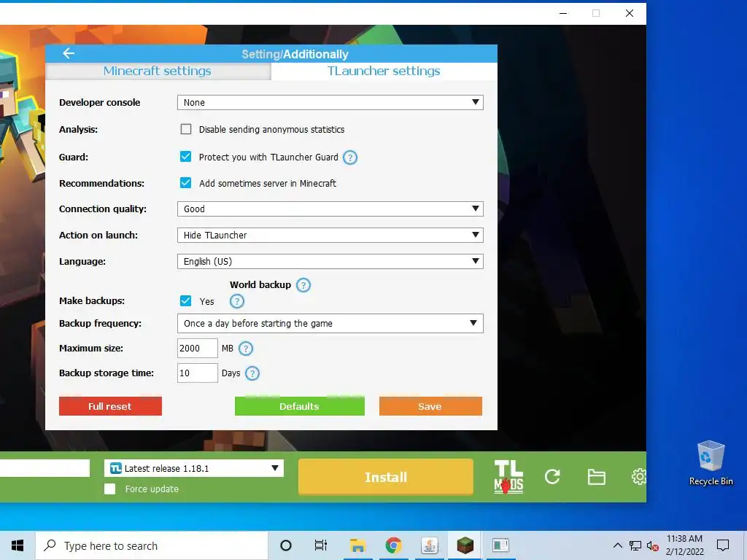747x560 pixels.
Task: Click the taskbar clock showing 11:38 AM
Action: point(684,545)
